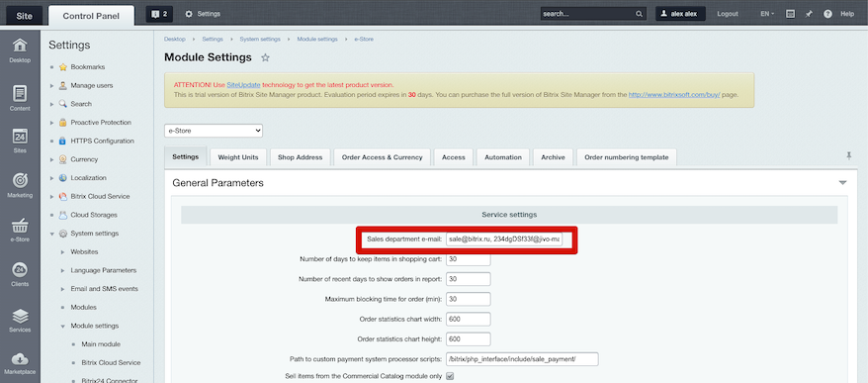868x383 pixels.
Task: Open the Marketplace sidebar section
Action: (20, 363)
